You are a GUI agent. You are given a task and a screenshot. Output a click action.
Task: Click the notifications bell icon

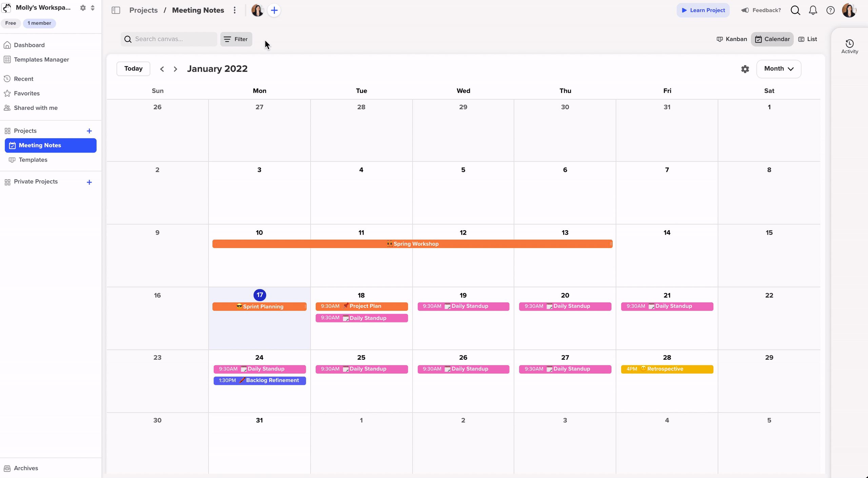(813, 10)
